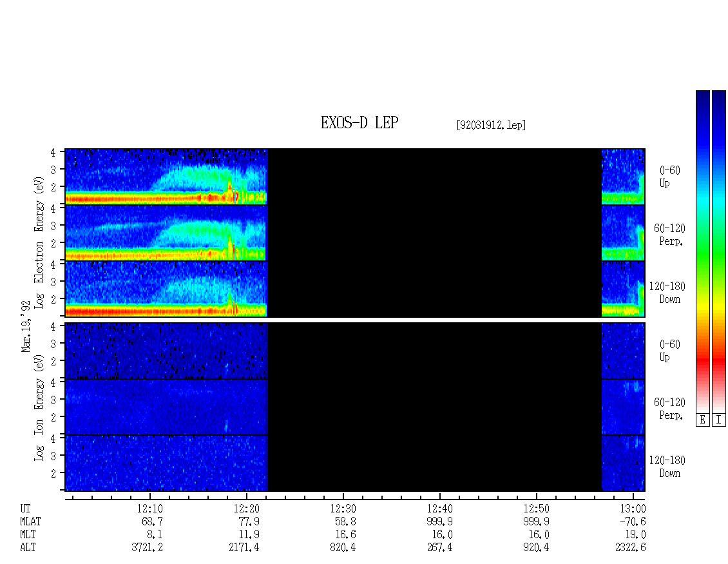Select the 13:00 UT time label
The height and width of the screenshot is (564, 728).
[633, 509]
